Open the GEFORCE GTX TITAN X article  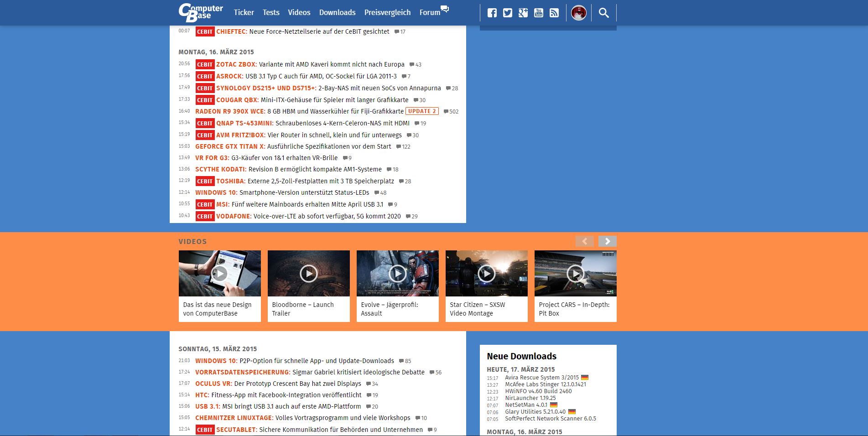coord(293,146)
